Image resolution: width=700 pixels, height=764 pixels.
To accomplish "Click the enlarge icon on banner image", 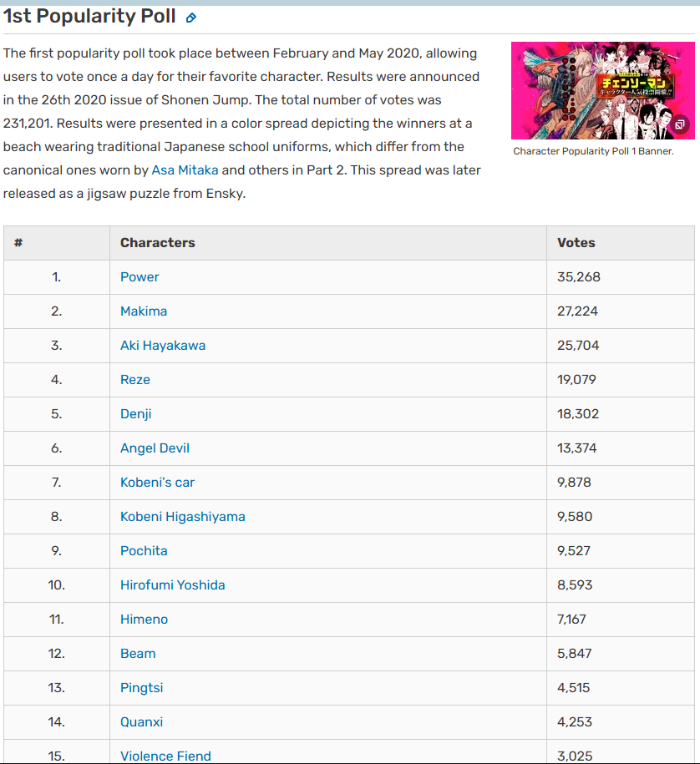I will pos(680,125).
